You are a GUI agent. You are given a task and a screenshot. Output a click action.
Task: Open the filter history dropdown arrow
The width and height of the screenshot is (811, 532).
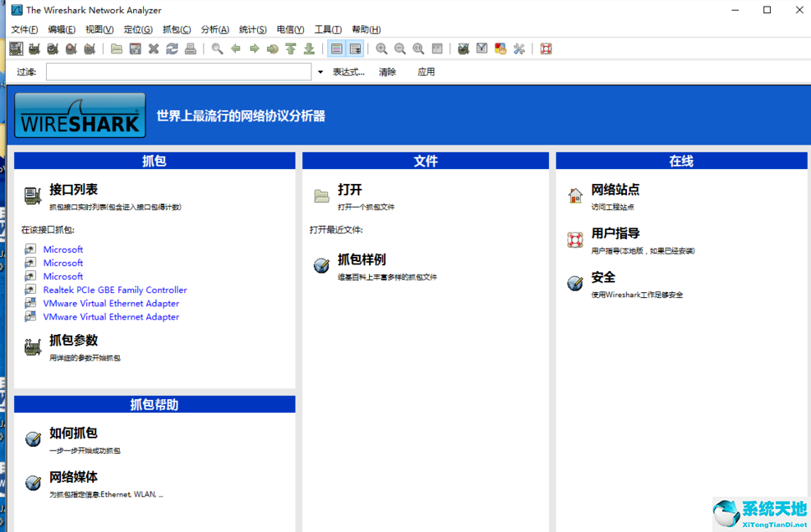tap(320, 71)
